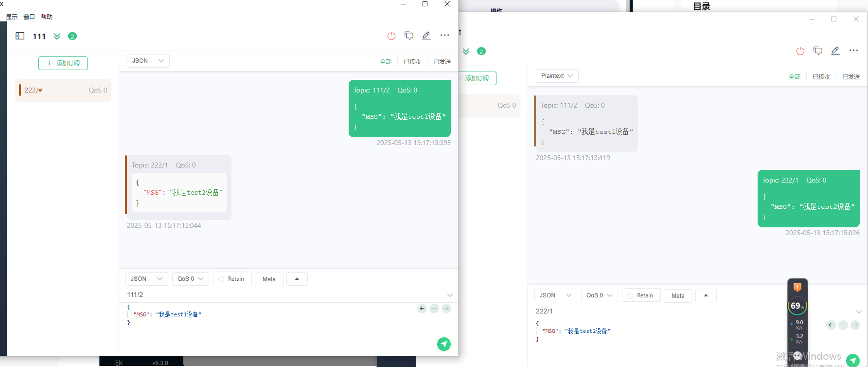The width and height of the screenshot is (868, 367).
Task: Edit connection pencil icon in left window
Action: [x=426, y=36]
